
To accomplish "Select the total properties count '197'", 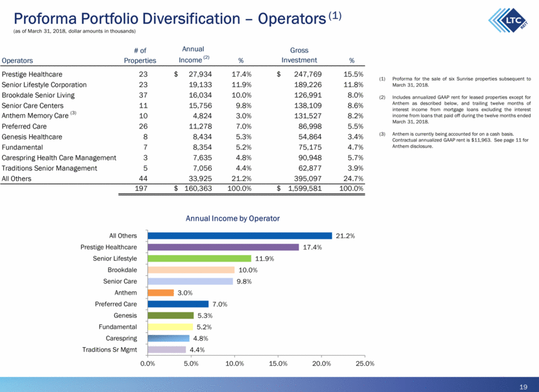I will pyautogui.click(x=141, y=188).
